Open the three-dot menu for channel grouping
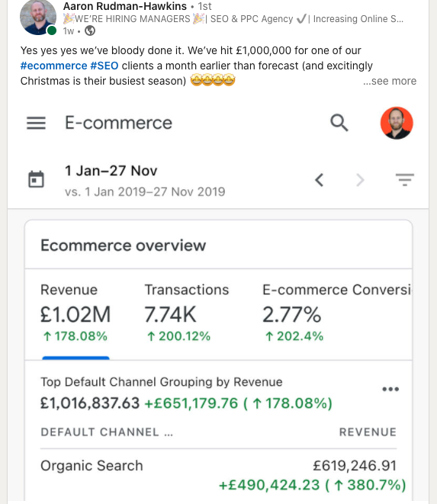The height and width of the screenshot is (504, 437). pos(390,390)
